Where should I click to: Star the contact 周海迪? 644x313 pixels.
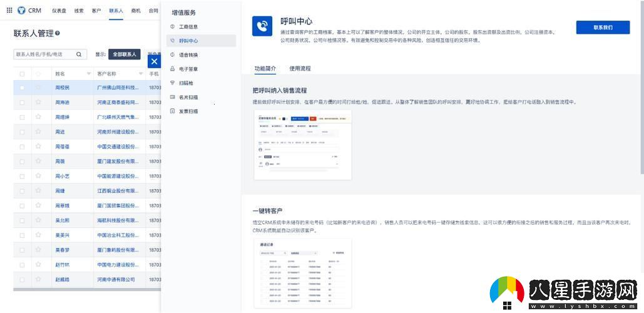click(38, 102)
